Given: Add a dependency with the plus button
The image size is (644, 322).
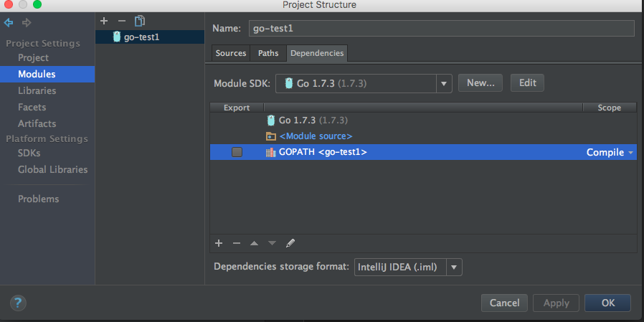Looking at the screenshot, I should 219,243.
